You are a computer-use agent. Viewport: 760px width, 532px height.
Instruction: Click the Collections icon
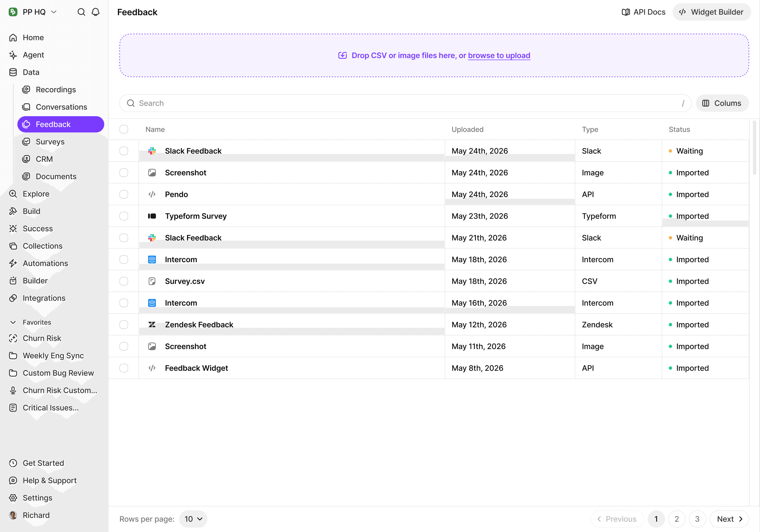tap(13, 246)
